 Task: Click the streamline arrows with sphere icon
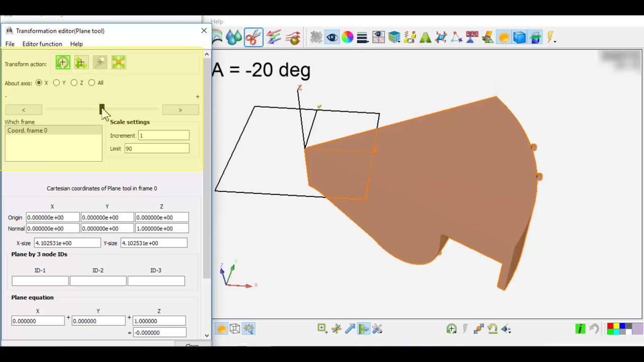(293, 38)
